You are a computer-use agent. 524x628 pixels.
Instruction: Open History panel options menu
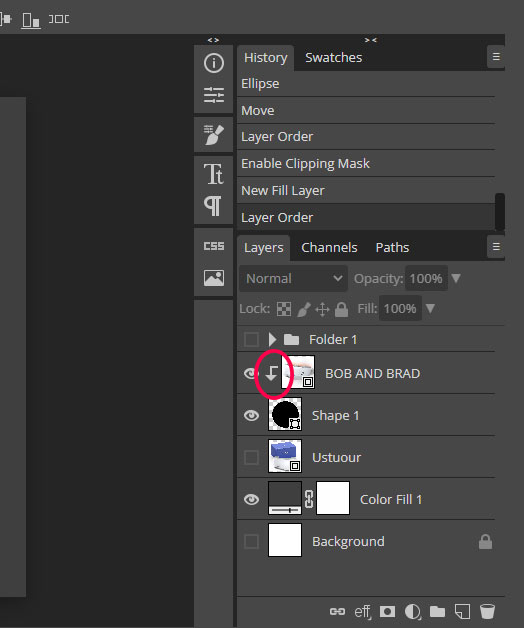pyautogui.click(x=496, y=57)
